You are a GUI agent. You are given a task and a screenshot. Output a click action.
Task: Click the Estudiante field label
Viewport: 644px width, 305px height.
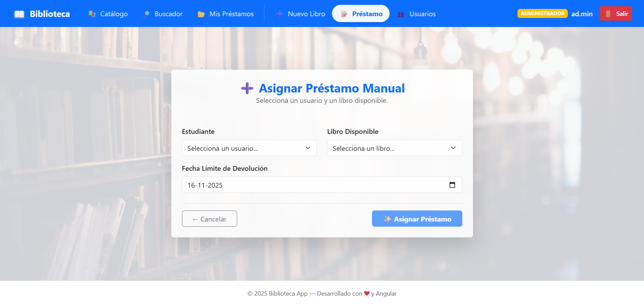click(198, 131)
